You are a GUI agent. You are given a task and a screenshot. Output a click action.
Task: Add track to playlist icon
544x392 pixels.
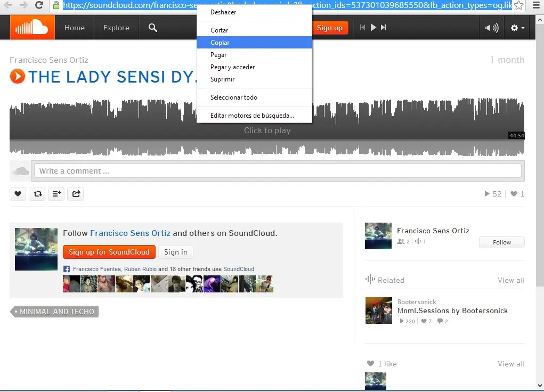[x=56, y=194]
